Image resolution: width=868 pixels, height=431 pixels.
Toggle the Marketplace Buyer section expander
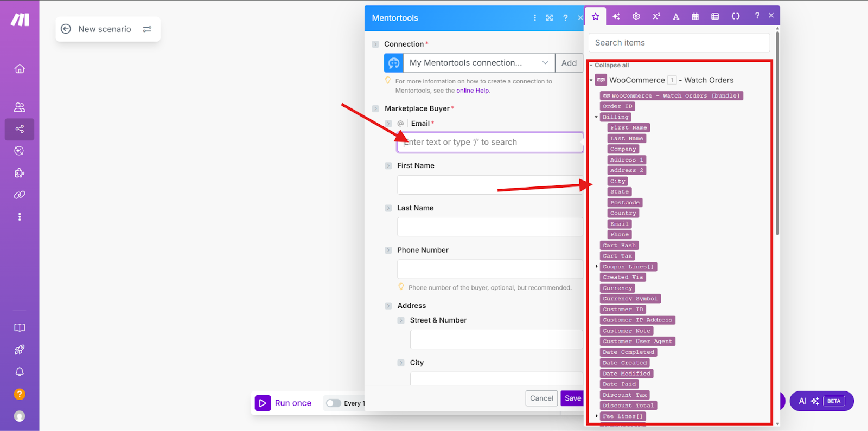375,108
